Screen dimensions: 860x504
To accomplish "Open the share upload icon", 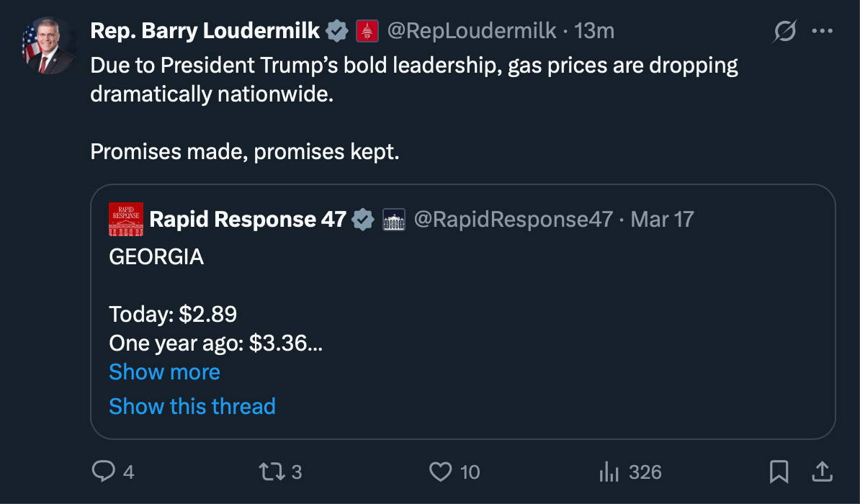I will (822, 472).
